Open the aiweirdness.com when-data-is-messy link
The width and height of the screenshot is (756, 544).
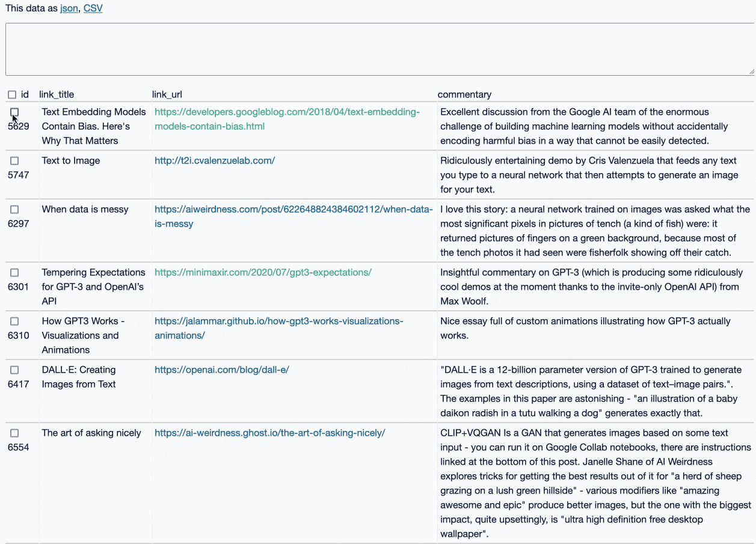(293, 216)
